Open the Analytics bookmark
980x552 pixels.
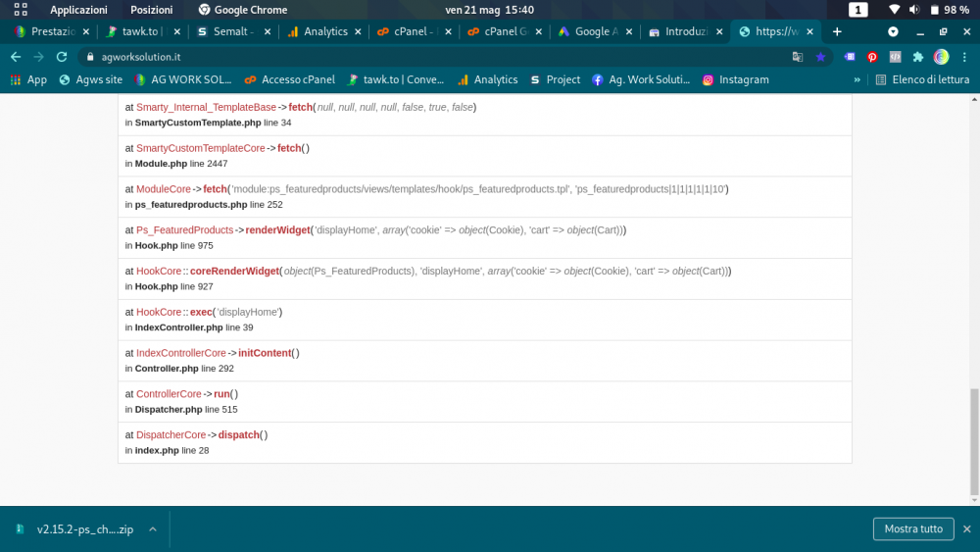[x=487, y=80]
